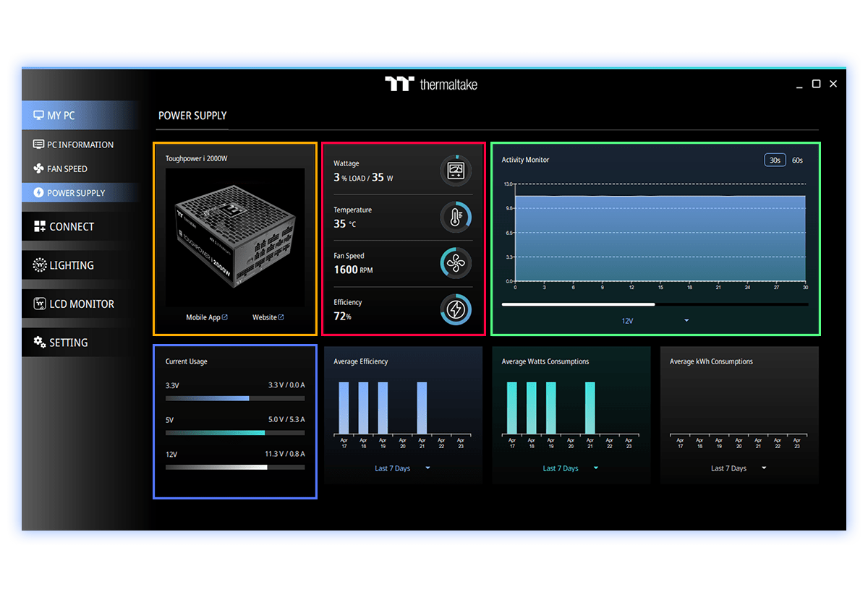Click the Temperature thermometer icon
The image size is (868, 597).
(456, 217)
